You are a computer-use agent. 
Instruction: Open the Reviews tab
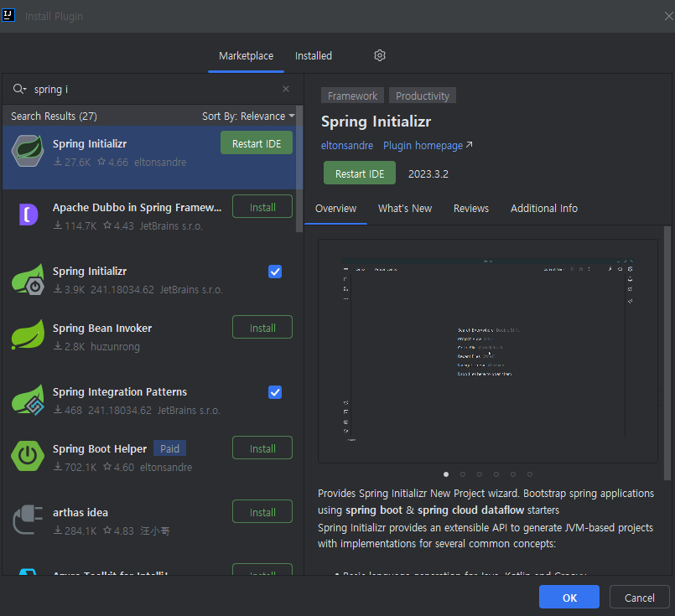pyautogui.click(x=471, y=208)
